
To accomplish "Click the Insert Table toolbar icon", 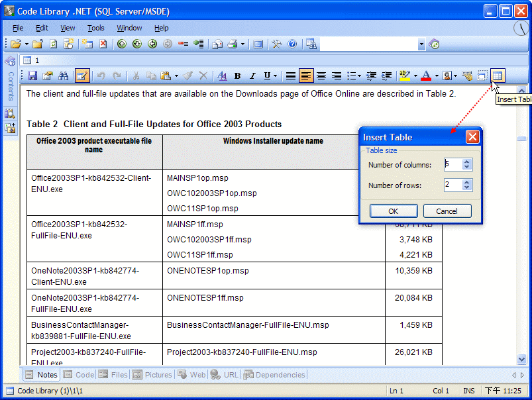I will 498,75.
